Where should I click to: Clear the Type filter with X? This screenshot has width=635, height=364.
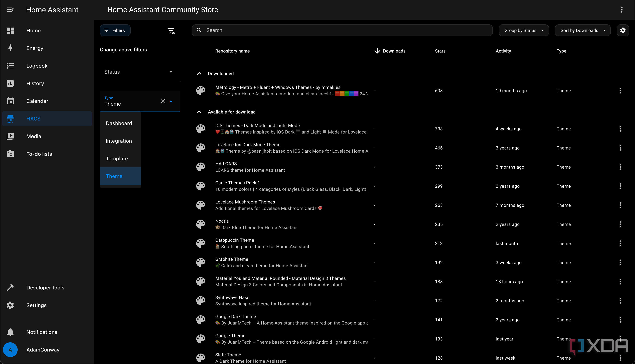coord(163,101)
